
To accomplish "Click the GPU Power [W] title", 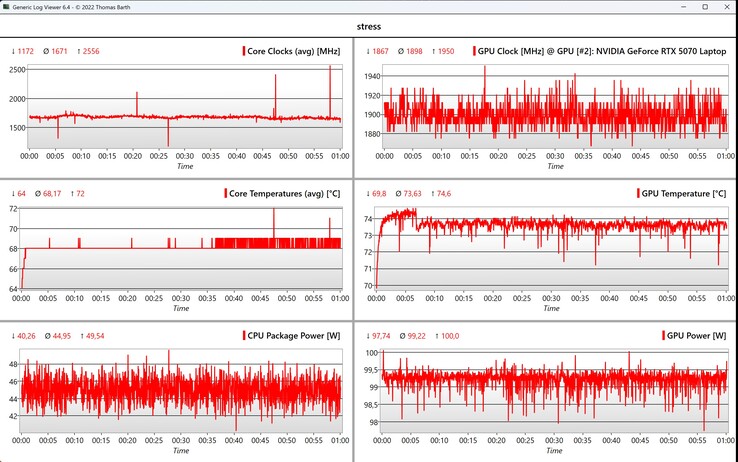I will pos(698,335).
